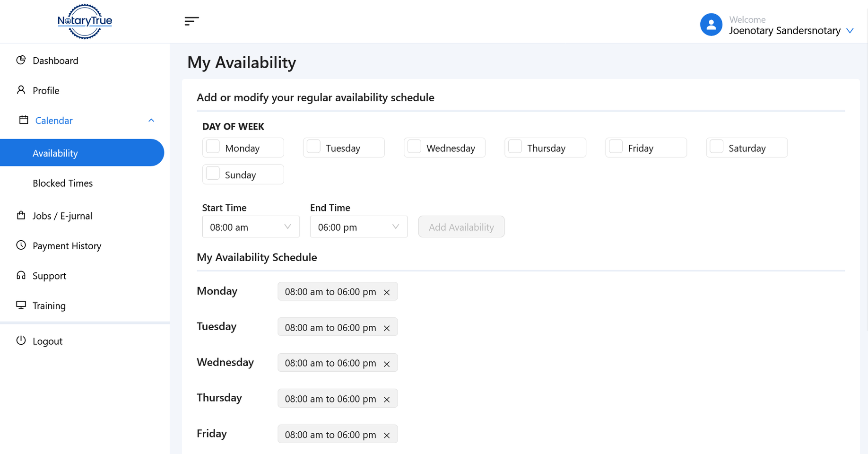Open the Profile icon in sidebar

point(21,90)
